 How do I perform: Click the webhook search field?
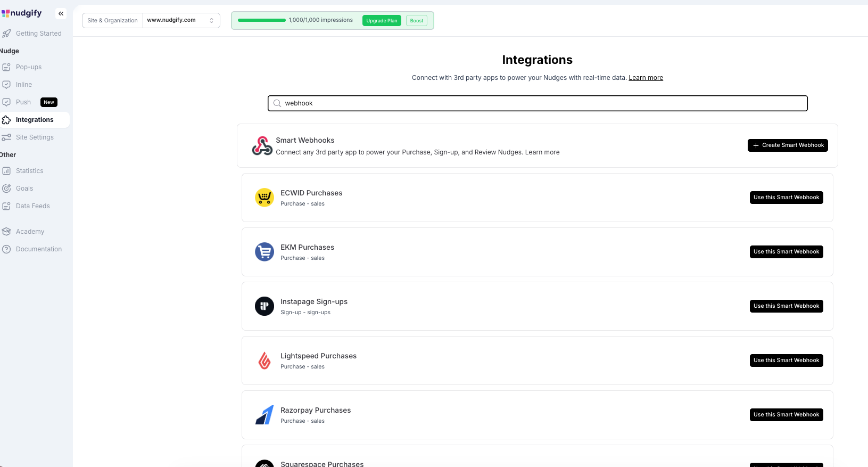[x=538, y=103]
